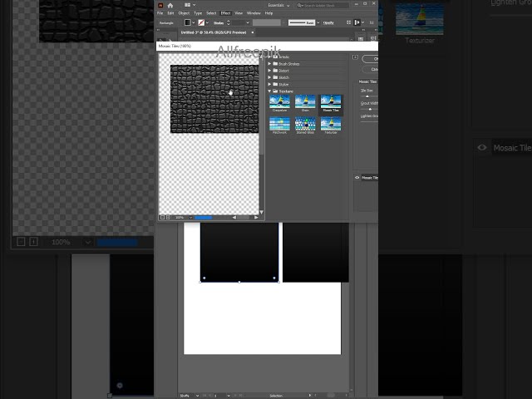
Task: Open the Essentials workspace switcher
Action: [278, 5]
